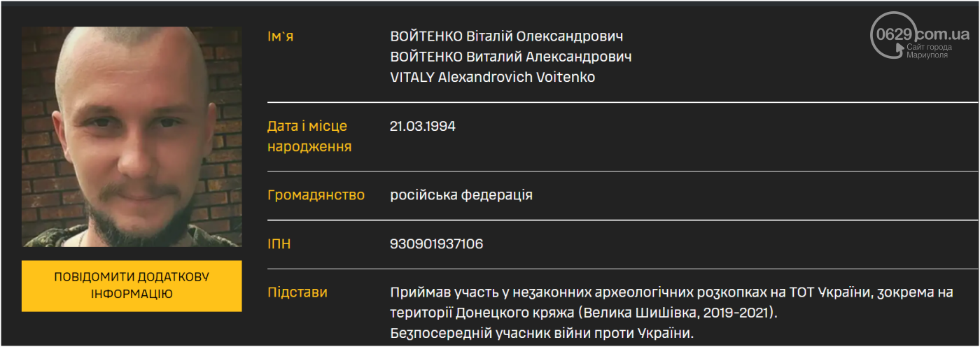Click the tax number 930901937106
The width and height of the screenshot is (980, 347).
[x=436, y=244]
